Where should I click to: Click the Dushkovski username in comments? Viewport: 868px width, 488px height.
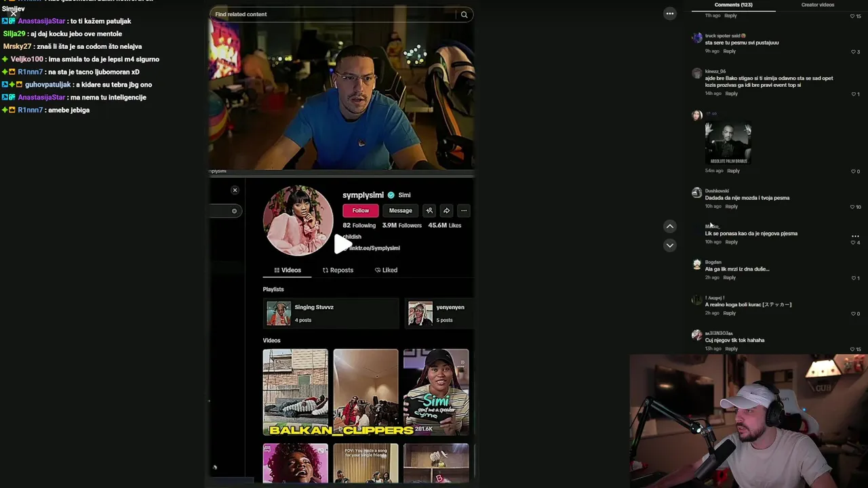pyautogui.click(x=717, y=191)
